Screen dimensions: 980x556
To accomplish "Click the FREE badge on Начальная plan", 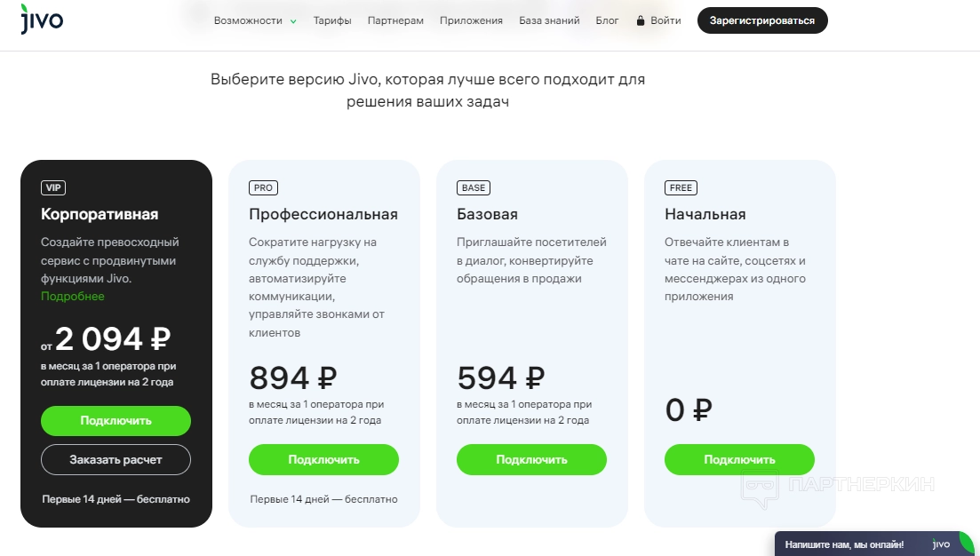I will (681, 187).
